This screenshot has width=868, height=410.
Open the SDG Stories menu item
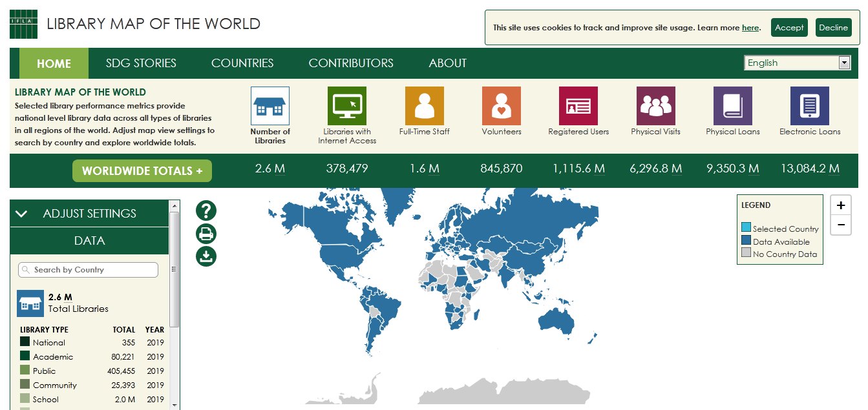[141, 63]
